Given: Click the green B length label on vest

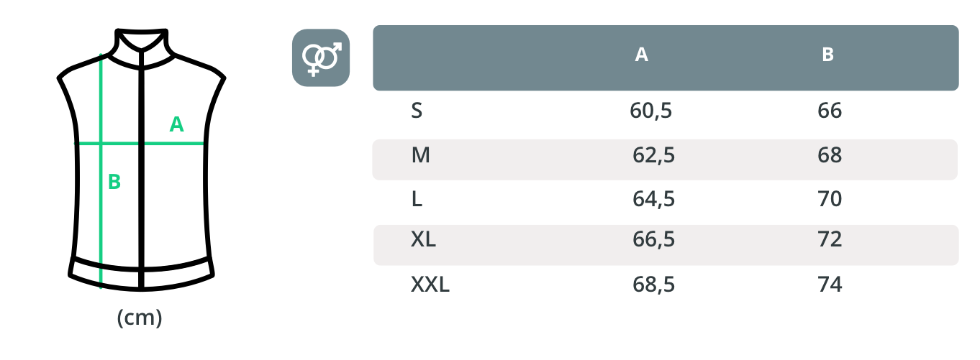Looking at the screenshot, I should point(114,183).
